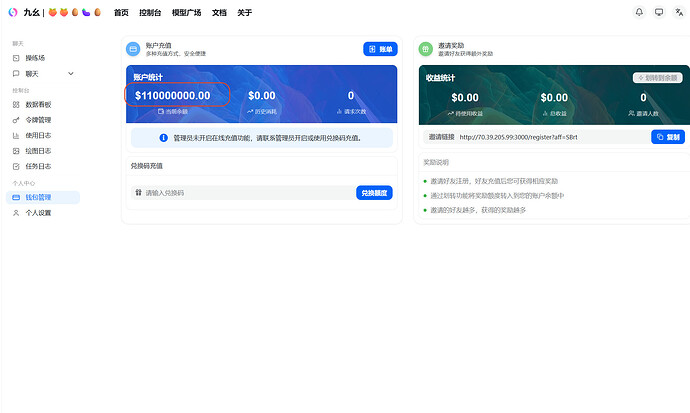Click the $110000000.00 balance value
Viewport: 690px width, 413px height.
(172, 95)
